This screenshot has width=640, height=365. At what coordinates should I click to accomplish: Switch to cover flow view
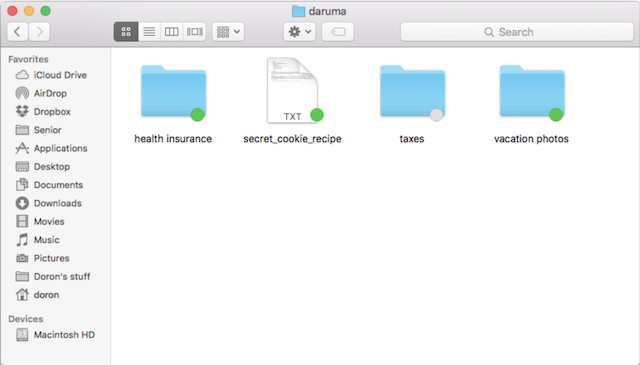(195, 31)
